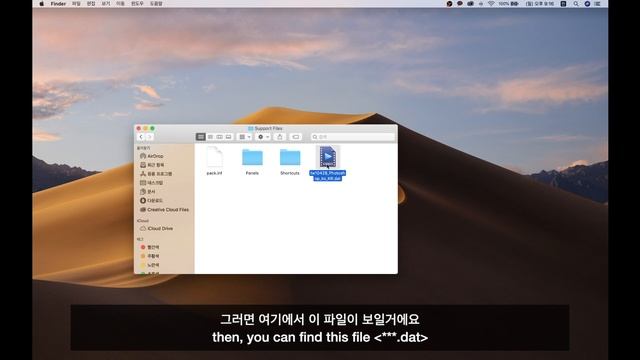This screenshot has height=360, width=640.
Task: Open the Apple menu
Action: (41, 4)
